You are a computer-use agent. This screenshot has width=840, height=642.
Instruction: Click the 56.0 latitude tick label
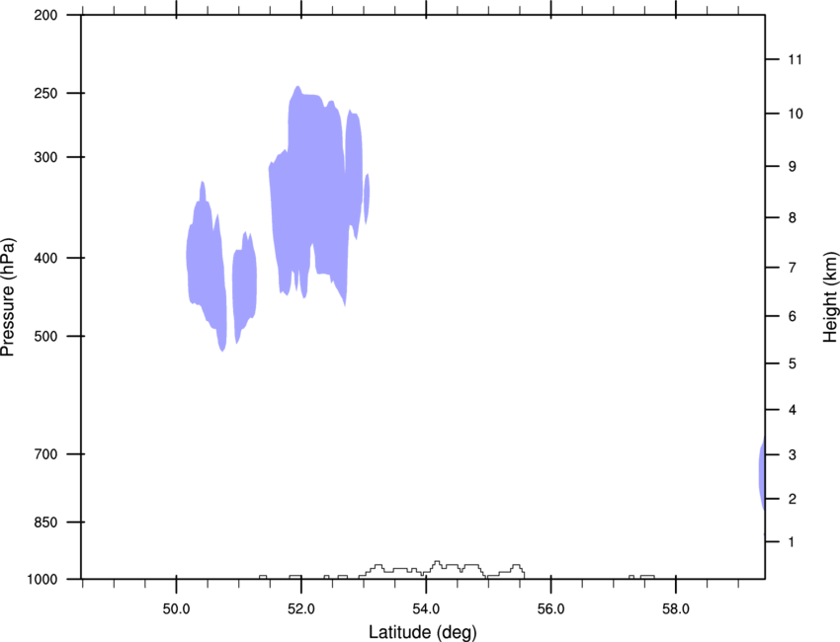[550, 609]
